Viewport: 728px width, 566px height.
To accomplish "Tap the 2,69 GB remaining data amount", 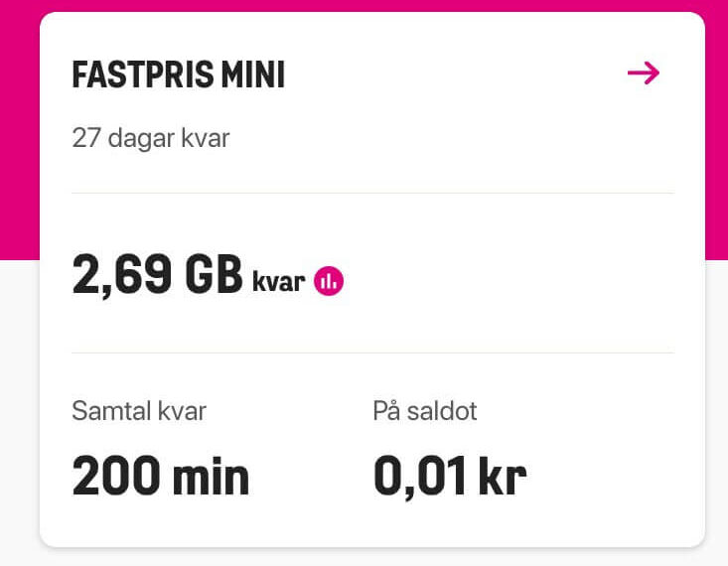I will 157,274.
